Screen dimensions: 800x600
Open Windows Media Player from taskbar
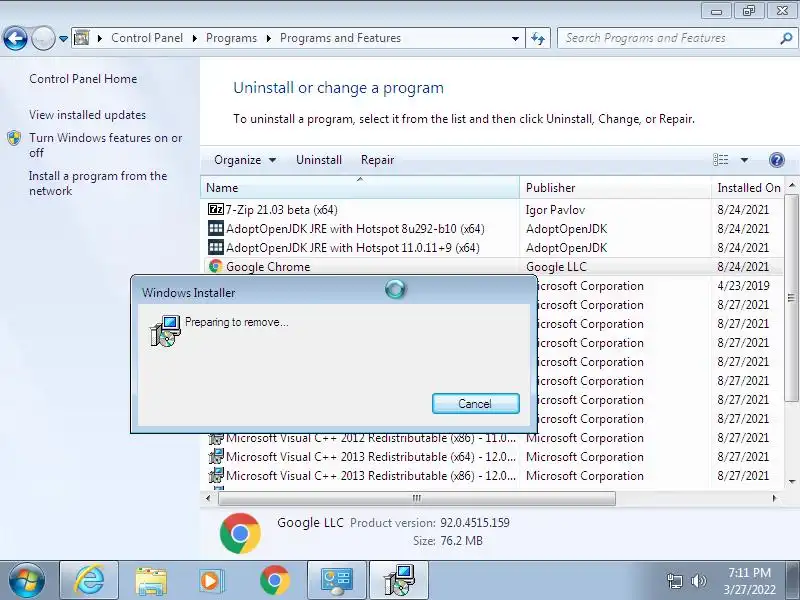point(210,581)
